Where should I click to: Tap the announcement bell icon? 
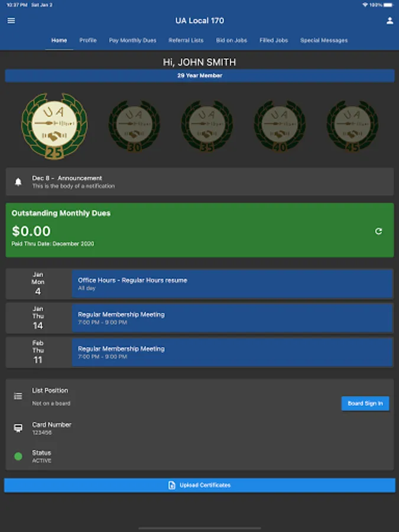[x=18, y=182]
